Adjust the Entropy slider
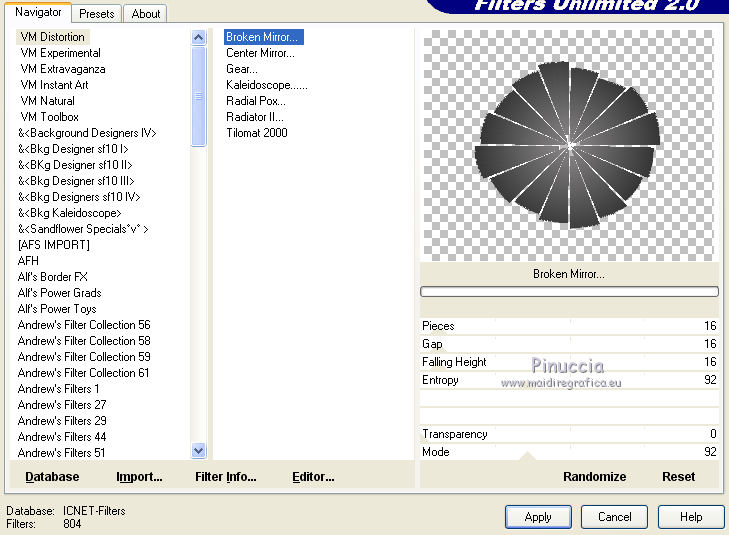The height and width of the screenshot is (535, 729). [570, 380]
